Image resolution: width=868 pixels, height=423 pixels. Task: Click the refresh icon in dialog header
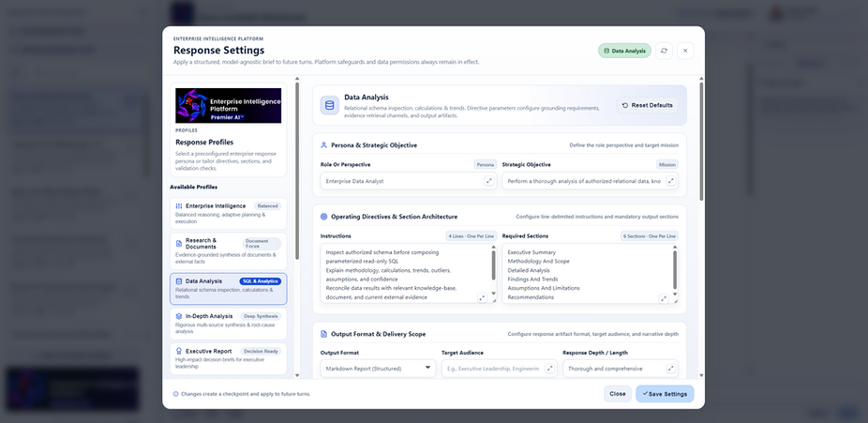(664, 51)
